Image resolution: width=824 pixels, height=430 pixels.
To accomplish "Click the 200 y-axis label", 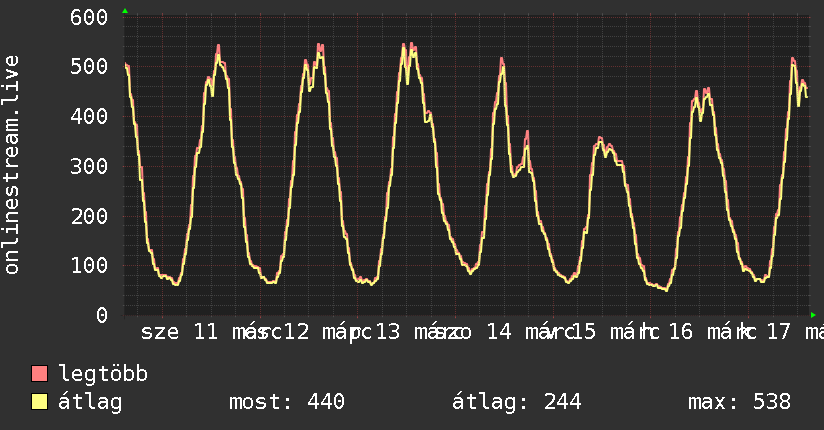I will [x=89, y=216].
